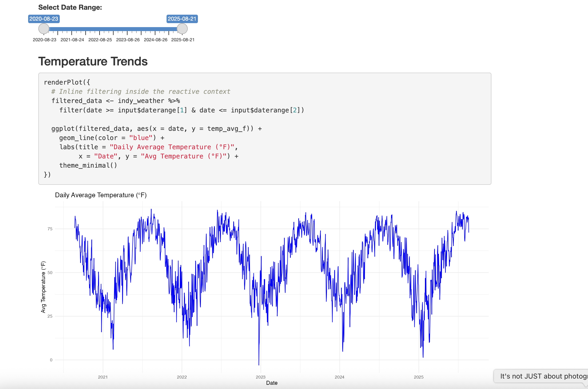Click the right date range slider handle
This screenshot has height=389, width=588.
(182, 29)
